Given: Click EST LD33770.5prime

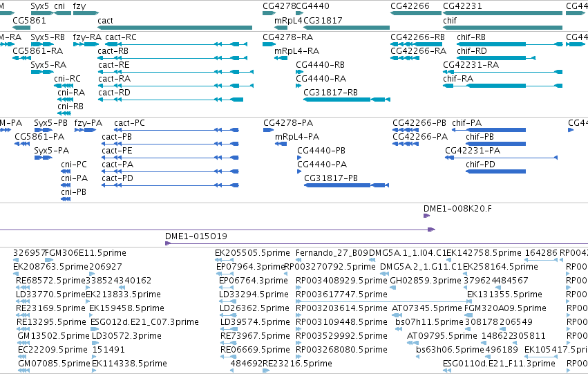Looking at the screenshot, I should coord(23,301).
